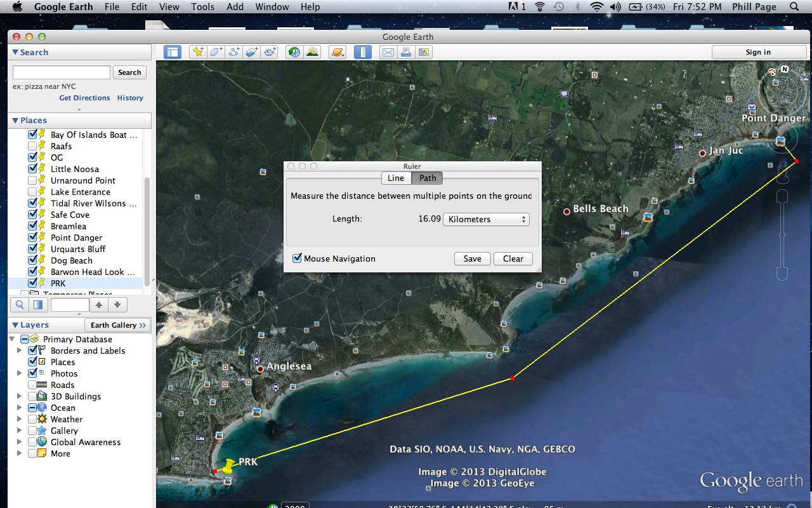The image size is (812, 508).
Task: Click the search input field
Action: pyautogui.click(x=62, y=72)
